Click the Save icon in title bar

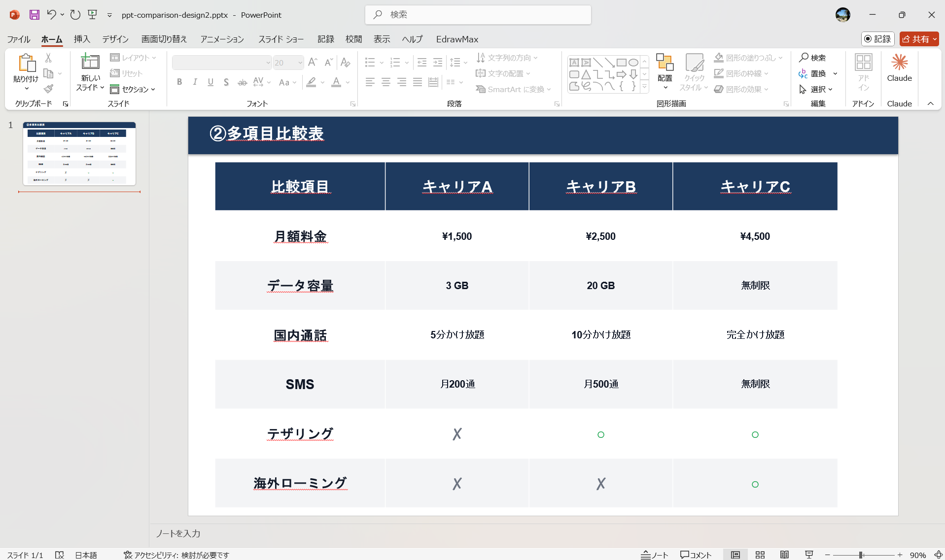tap(34, 15)
